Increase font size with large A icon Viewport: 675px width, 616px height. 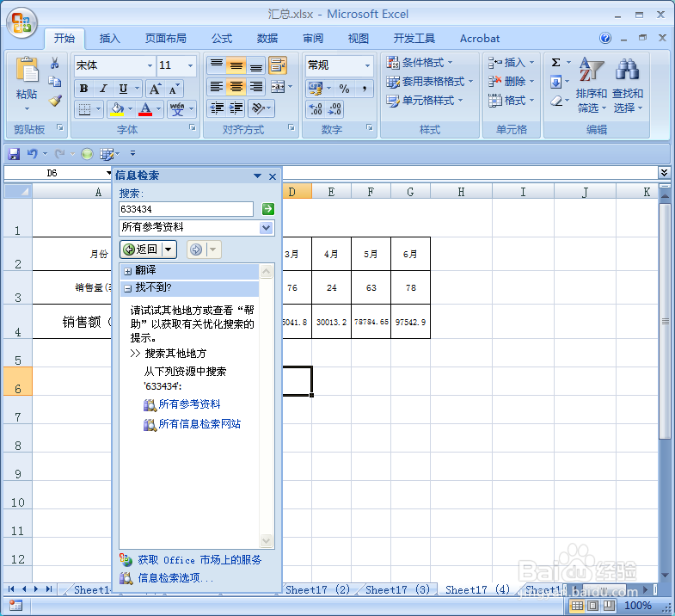point(155,89)
